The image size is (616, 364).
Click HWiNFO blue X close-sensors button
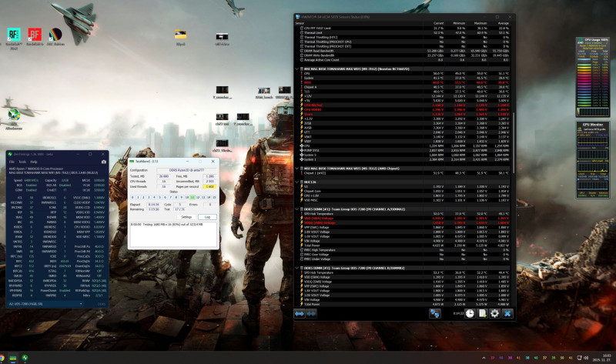coord(507,313)
